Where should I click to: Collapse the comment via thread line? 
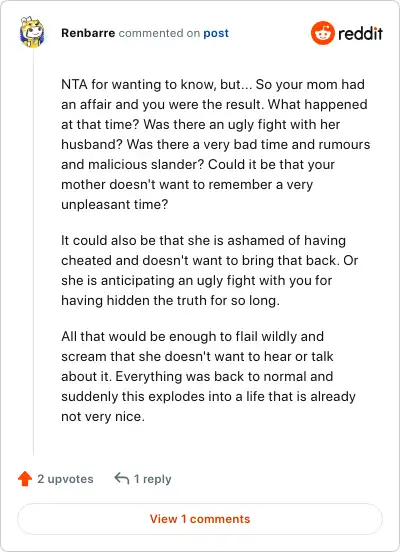click(33, 252)
